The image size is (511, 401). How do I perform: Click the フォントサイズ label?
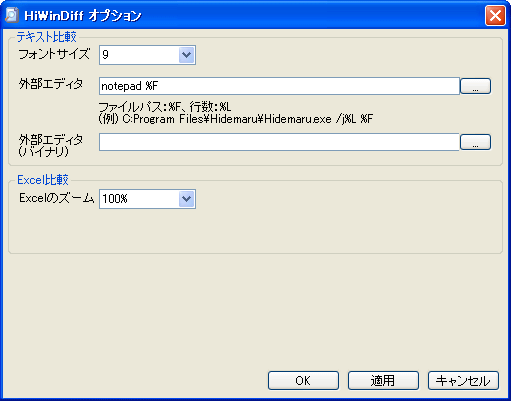54,54
